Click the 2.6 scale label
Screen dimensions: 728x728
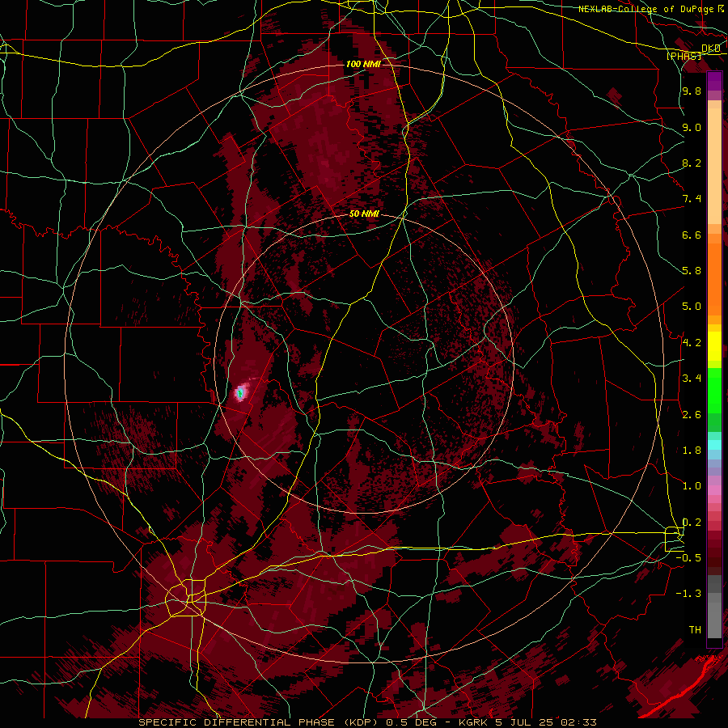coord(692,414)
